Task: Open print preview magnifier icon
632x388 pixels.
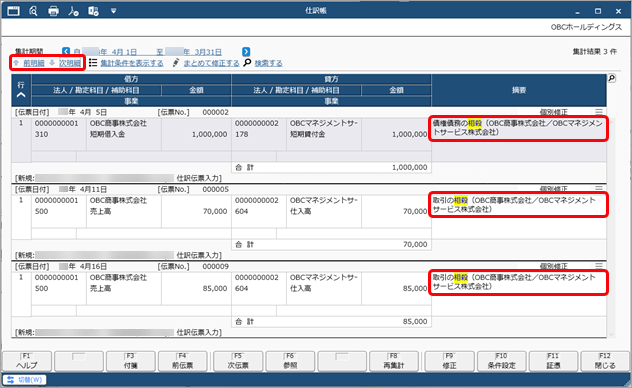Action: pos(33,11)
